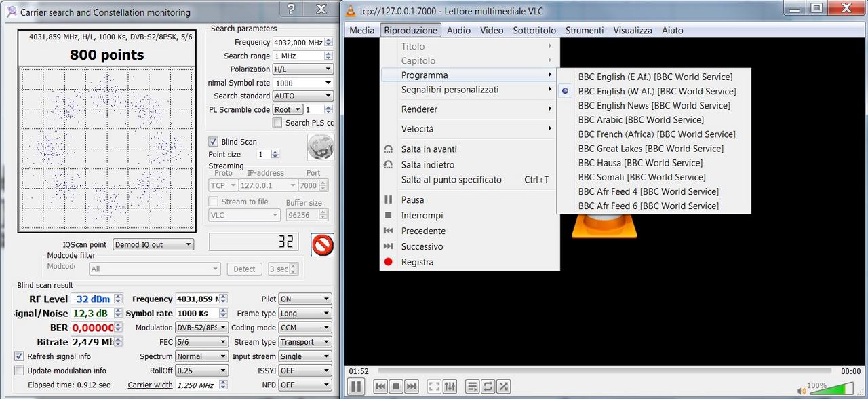
Task: Click Salta al punto specificato menu entry
Action: pyautogui.click(x=469, y=180)
